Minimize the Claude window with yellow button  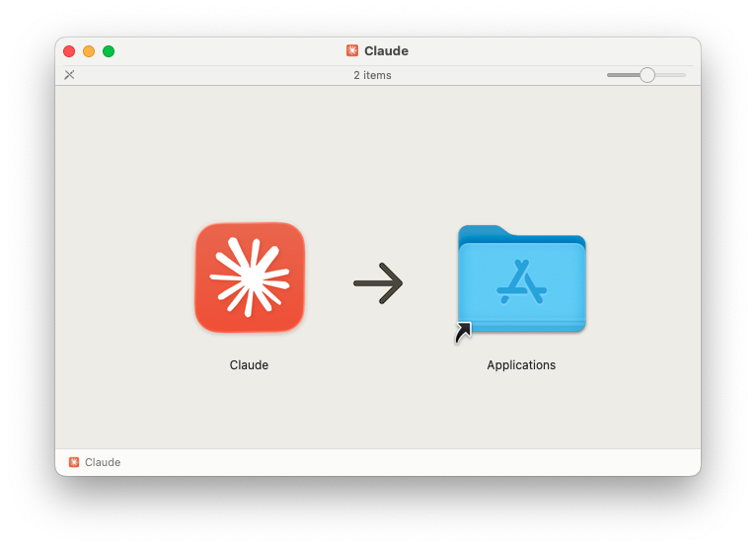tap(89, 51)
